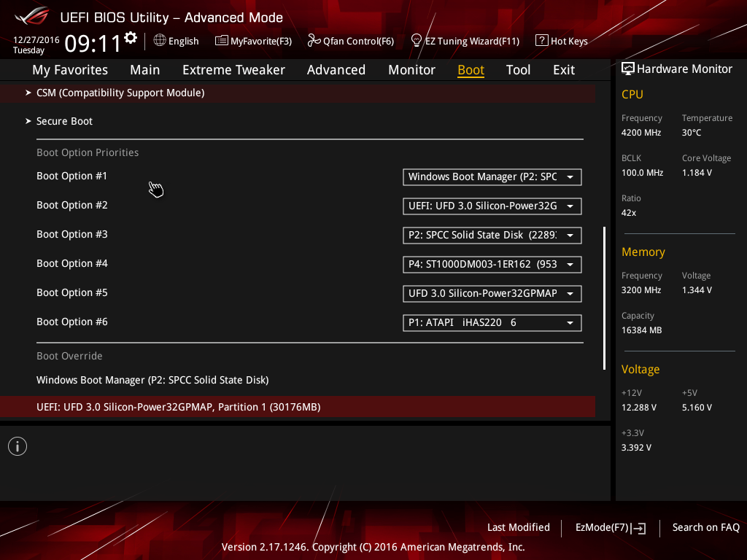This screenshot has height=560, width=747.
Task: Open Qfan Control(F6) text
Action: point(358,42)
